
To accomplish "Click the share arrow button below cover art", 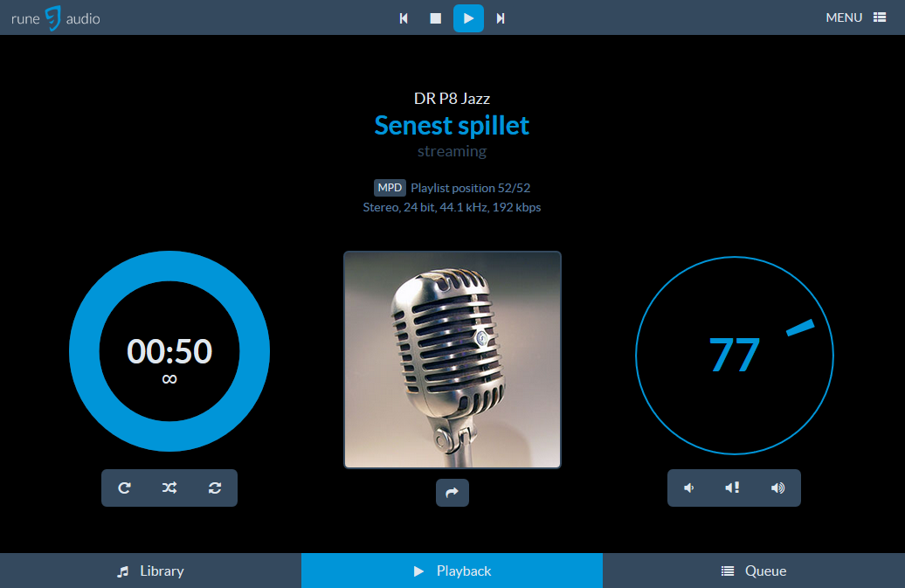I will pyautogui.click(x=452, y=492).
